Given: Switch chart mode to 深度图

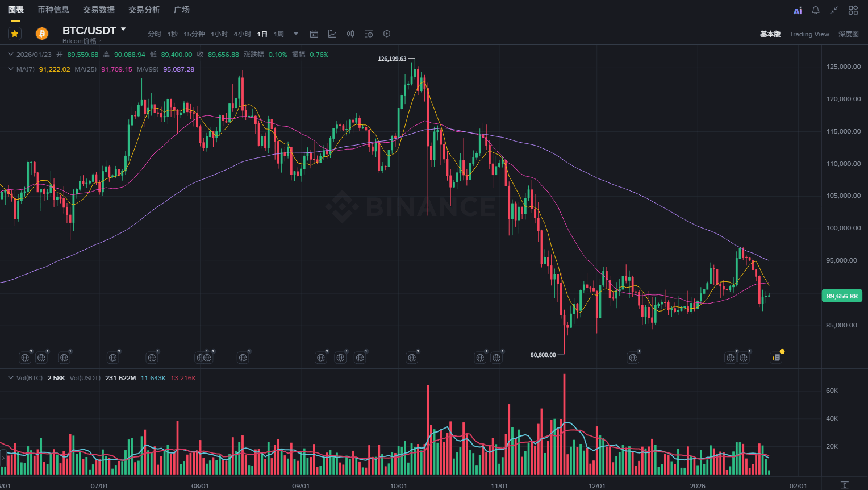Looking at the screenshot, I should point(849,34).
